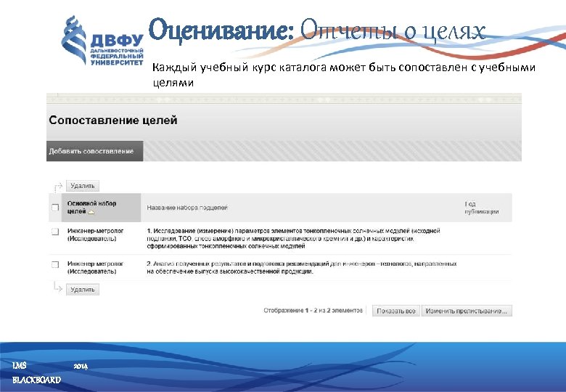Click the Год публикации column header
This screenshot has height=392, width=566.
tap(482, 208)
